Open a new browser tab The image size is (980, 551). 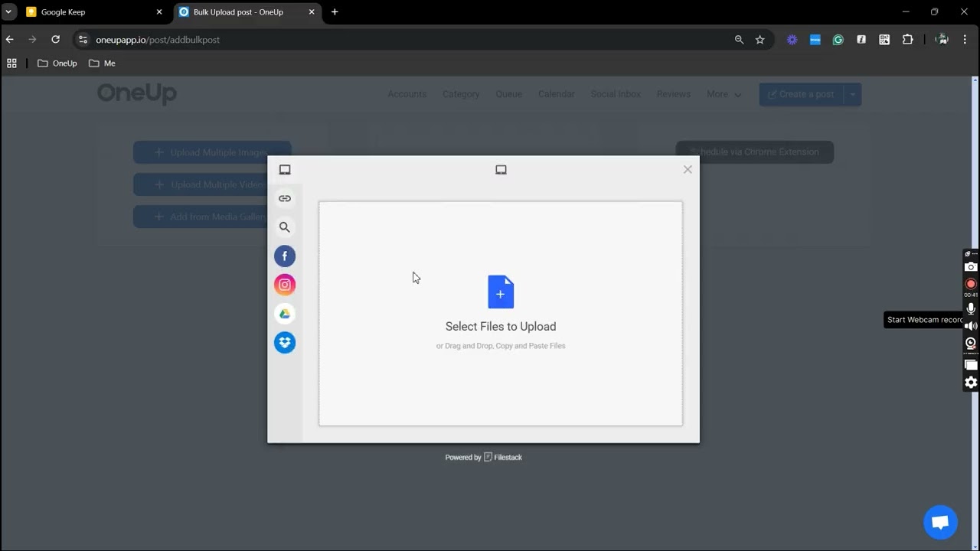335,12
